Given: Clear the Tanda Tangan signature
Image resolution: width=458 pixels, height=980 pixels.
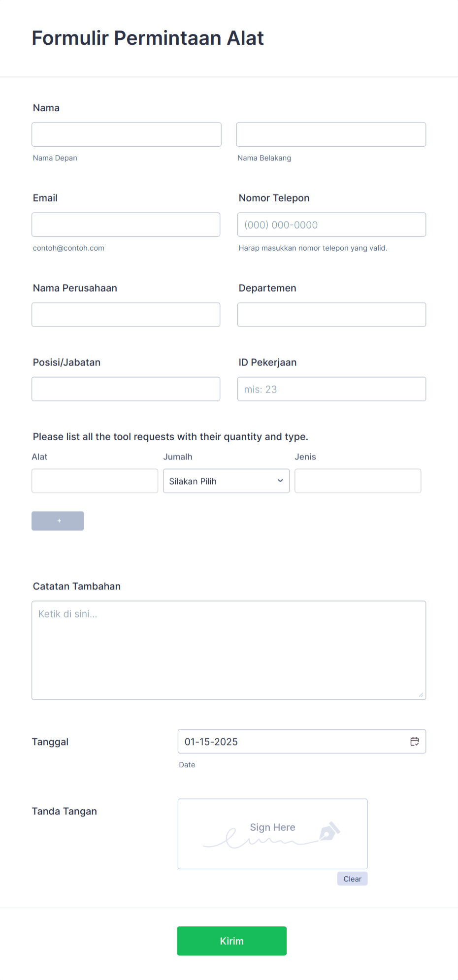Looking at the screenshot, I should 352,878.
